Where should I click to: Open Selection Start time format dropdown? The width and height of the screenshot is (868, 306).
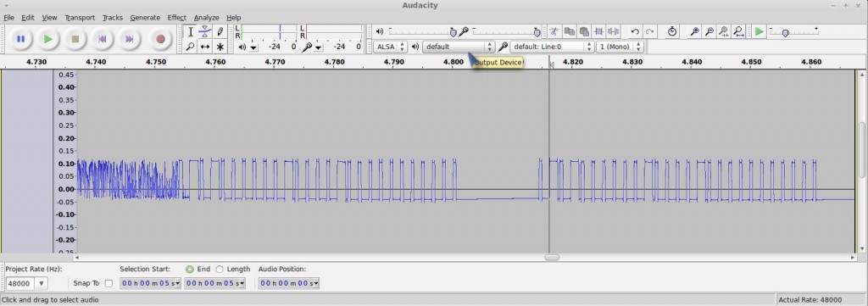click(178, 283)
